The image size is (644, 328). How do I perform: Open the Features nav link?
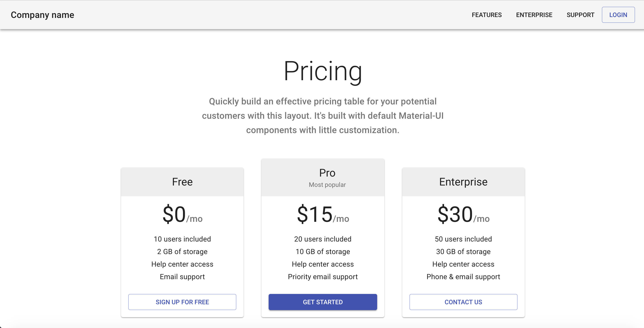pyautogui.click(x=487, y=15)
